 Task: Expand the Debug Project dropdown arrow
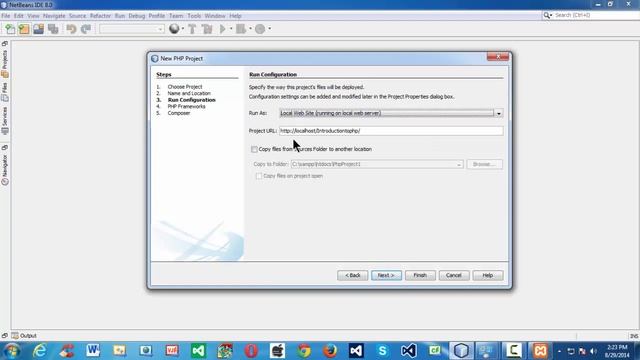(250, 29)
